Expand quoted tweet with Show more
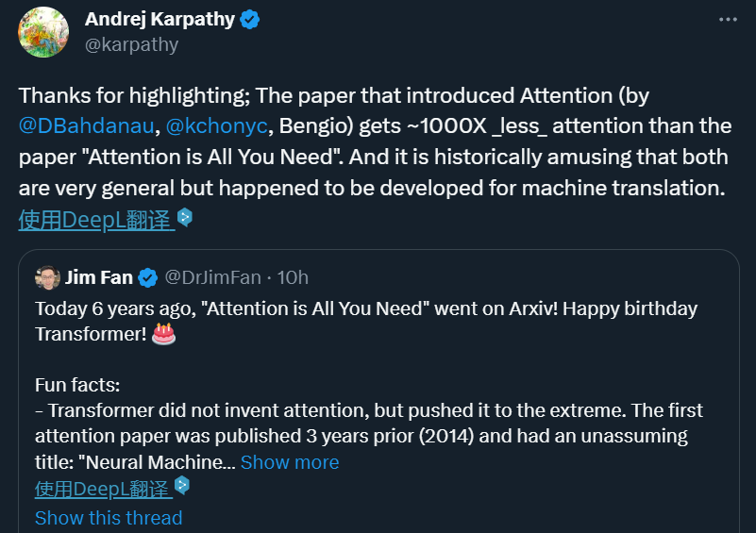The width and height of the screenshot is (756, 533). 290,462
